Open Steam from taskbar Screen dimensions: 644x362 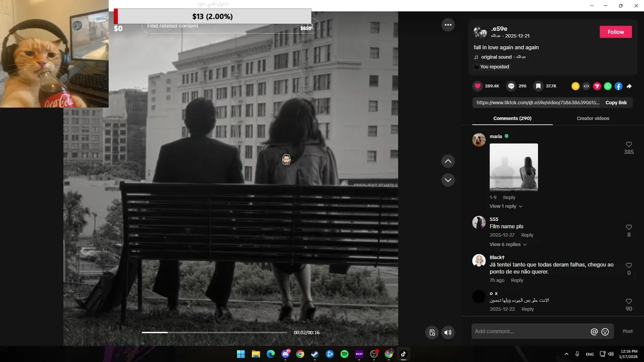tap(315, 354)
